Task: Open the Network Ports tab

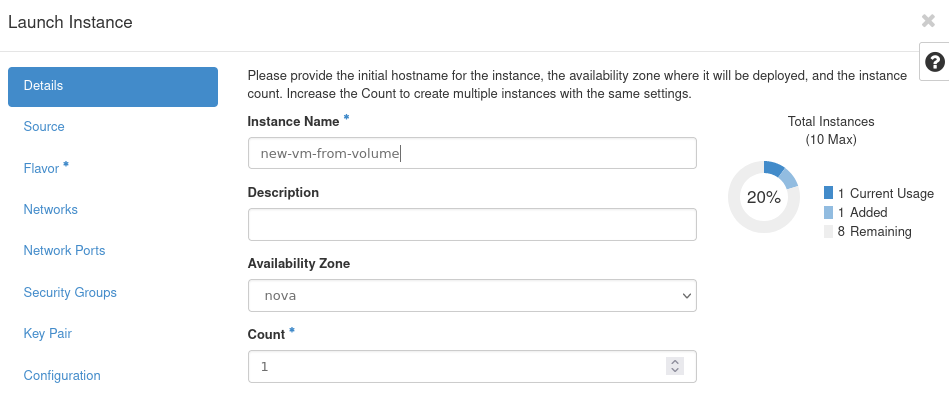Action: (64, 251)
